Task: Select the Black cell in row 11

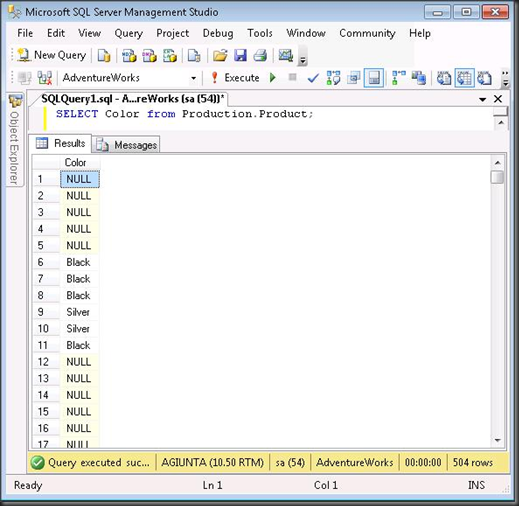Action: pos(80,345)
